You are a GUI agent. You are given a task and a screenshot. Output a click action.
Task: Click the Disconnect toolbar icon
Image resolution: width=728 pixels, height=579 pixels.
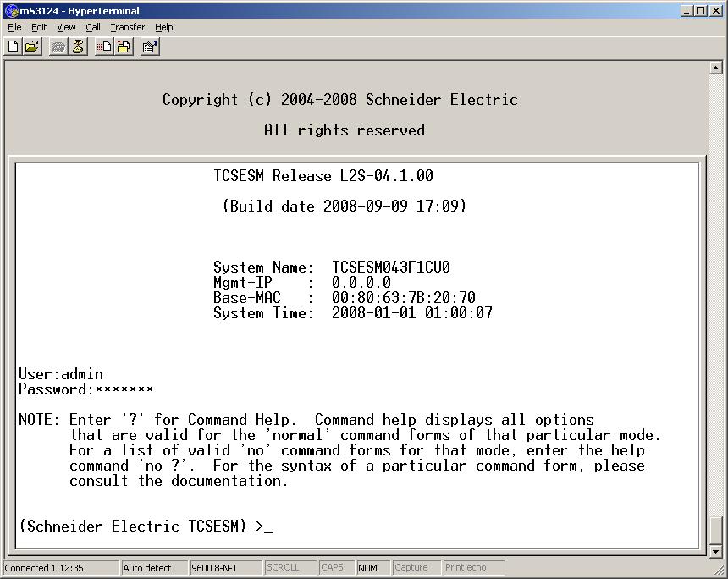(78, 47)
